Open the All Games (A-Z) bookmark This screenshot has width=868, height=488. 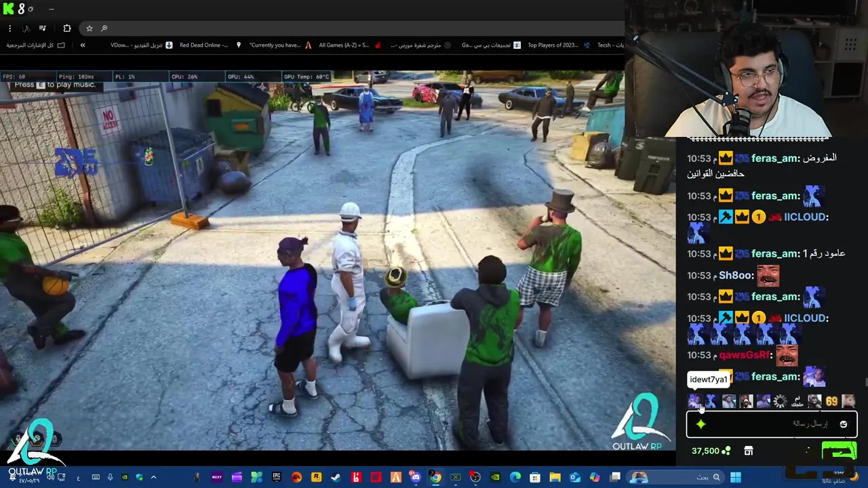coord(349,45)
